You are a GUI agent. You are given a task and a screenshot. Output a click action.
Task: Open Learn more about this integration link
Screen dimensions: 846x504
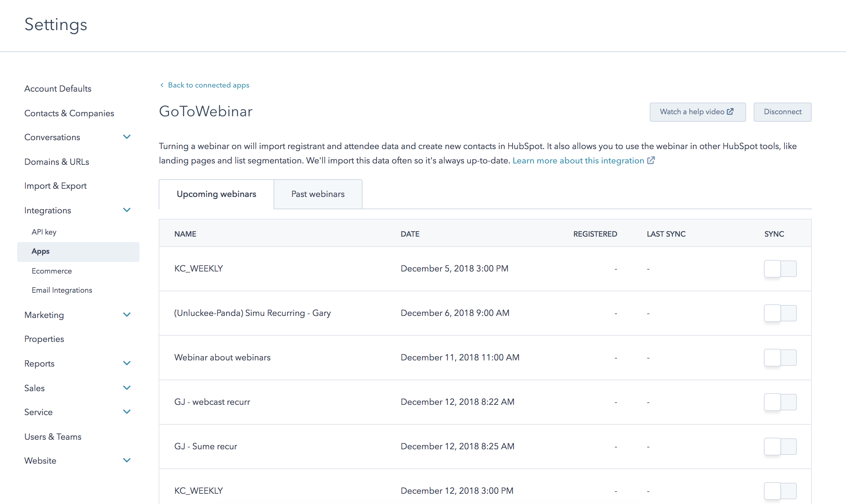(578, 160)
